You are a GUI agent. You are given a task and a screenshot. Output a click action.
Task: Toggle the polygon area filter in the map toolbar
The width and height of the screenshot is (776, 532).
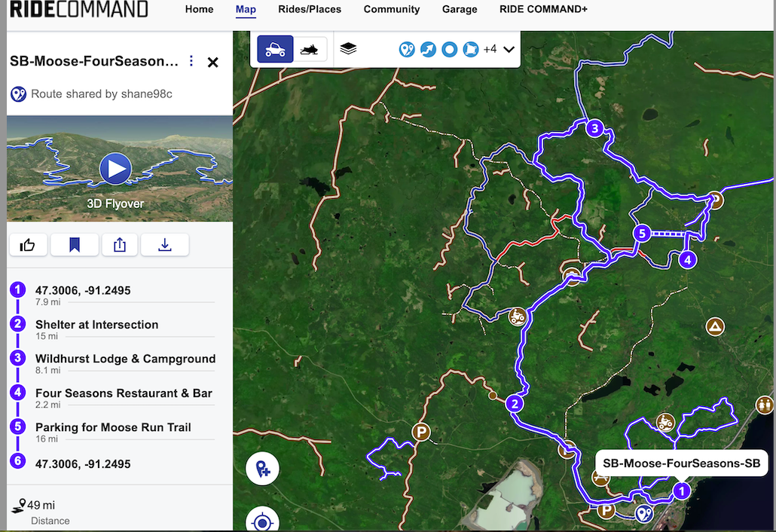click(x=471, y=49)
